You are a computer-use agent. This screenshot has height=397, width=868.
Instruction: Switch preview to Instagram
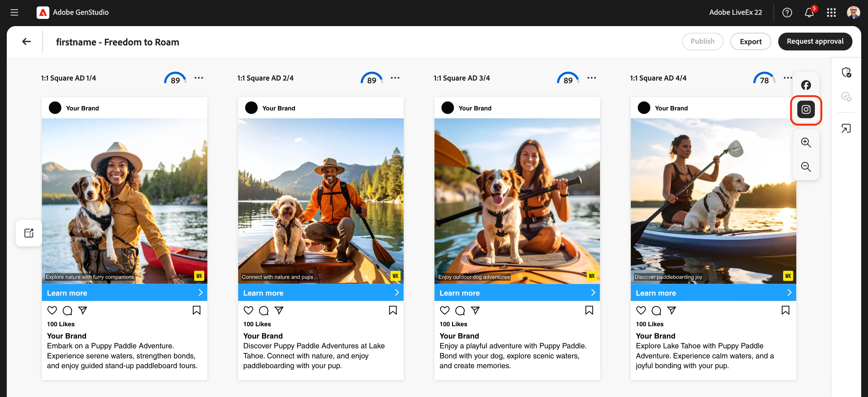[806, 109]
